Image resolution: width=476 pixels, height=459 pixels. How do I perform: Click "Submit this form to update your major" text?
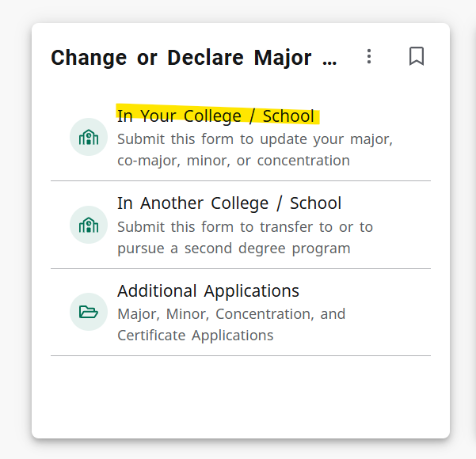click(255, 139)
